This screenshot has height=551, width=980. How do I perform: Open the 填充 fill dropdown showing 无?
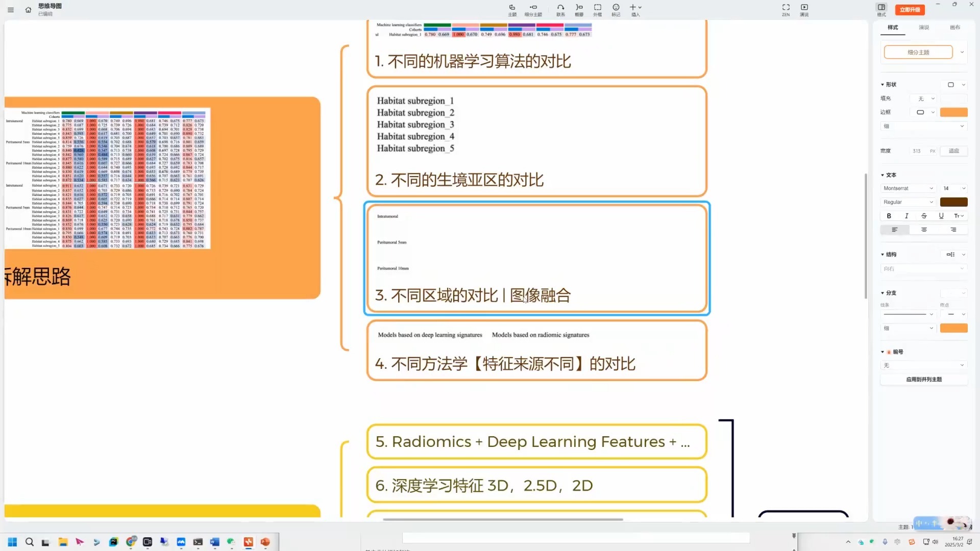924,98
